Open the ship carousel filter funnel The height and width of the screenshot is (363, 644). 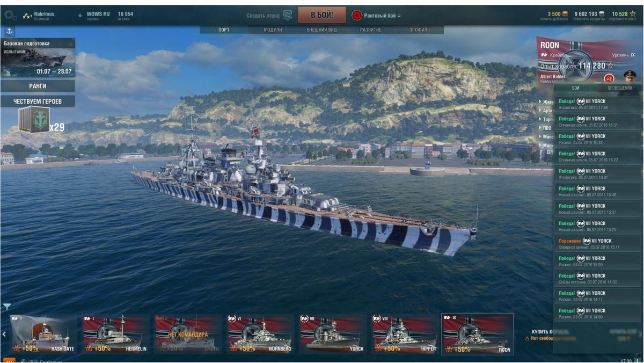6,307
